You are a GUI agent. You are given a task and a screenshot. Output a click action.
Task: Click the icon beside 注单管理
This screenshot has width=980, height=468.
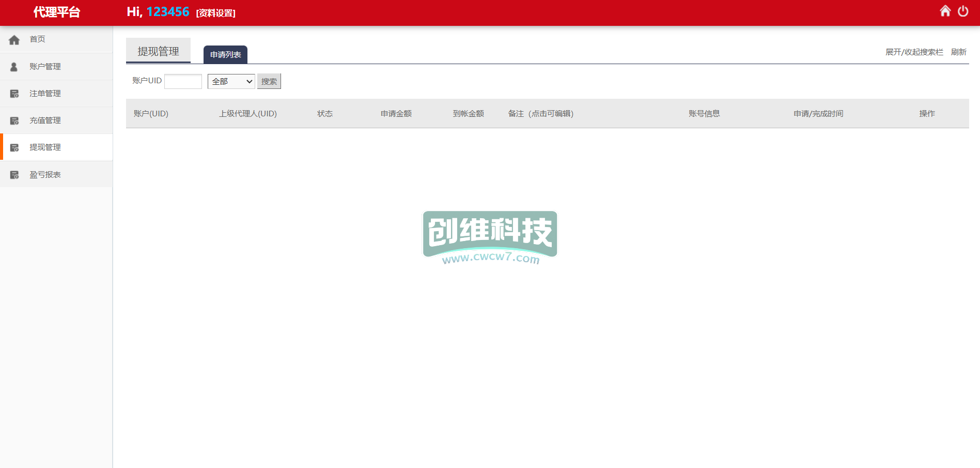coord(14,94)
